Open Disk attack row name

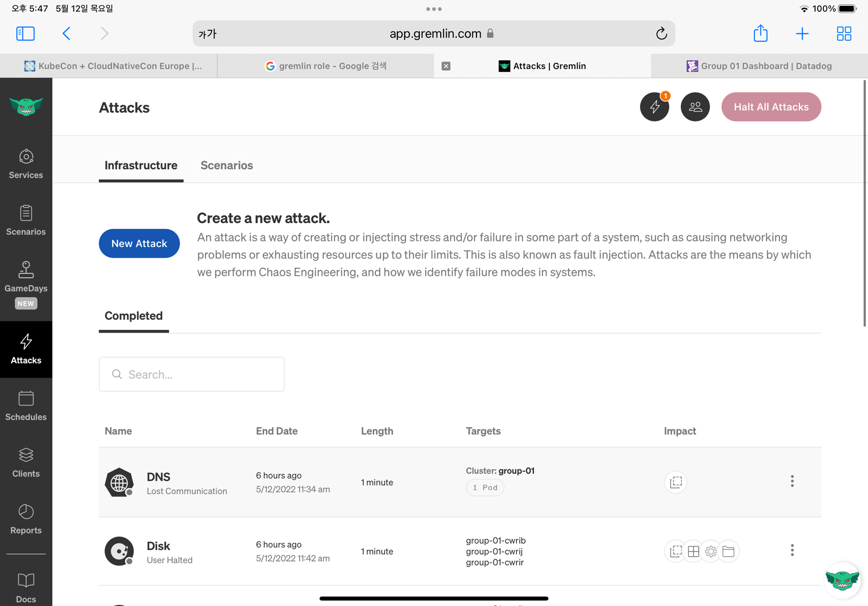pyautogui.click(x=158, y=546)
